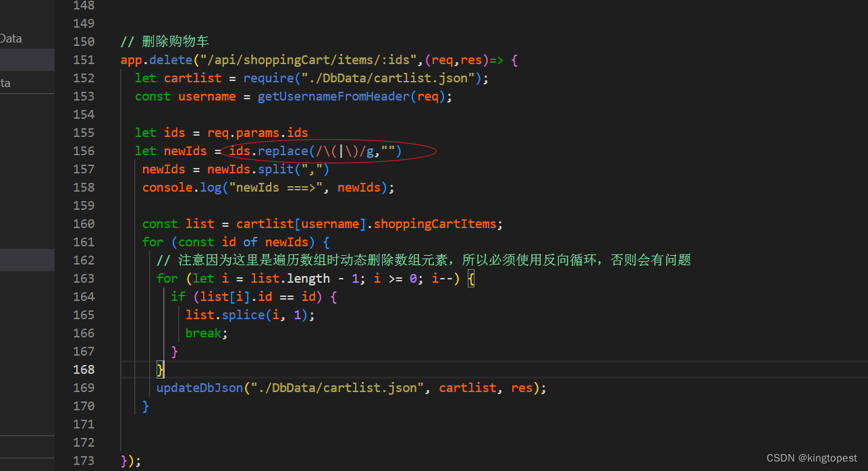This screenshot has width=868, height=471.
Task: Click line number 154 in the gutter
Action: 84,115
